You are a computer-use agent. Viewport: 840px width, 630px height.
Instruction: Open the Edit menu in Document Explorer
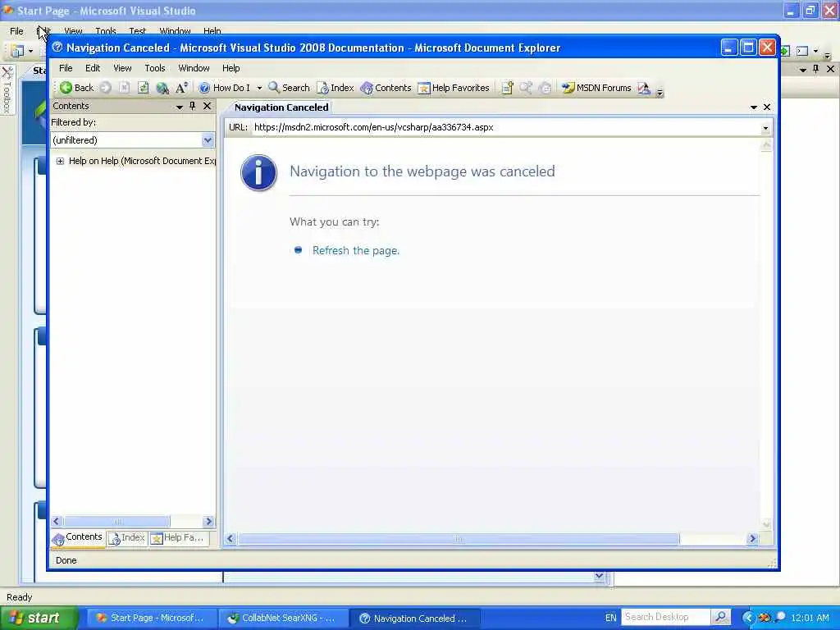[x=93, y=68]
